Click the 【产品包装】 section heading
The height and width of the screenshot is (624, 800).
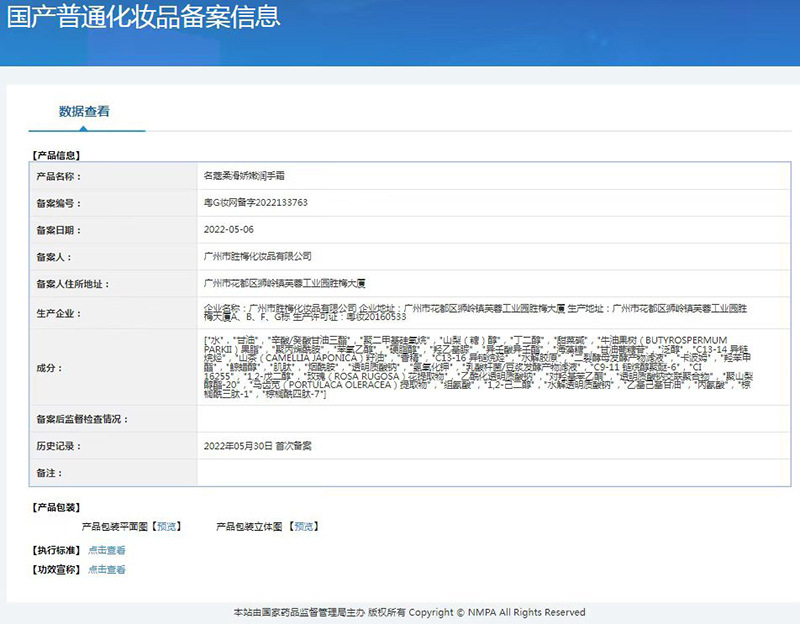coord(56,507)
